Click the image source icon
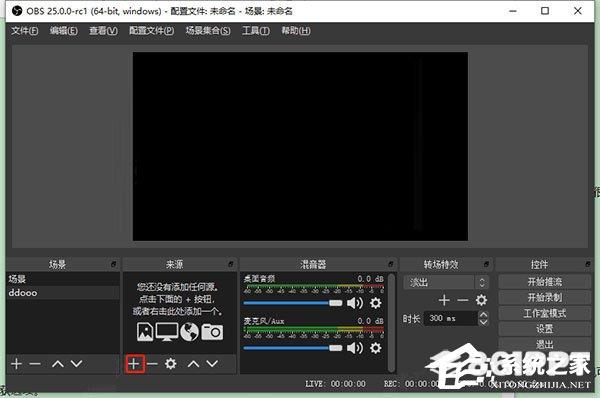This screenshot has width=600, height=398. [x=145, y=332]
